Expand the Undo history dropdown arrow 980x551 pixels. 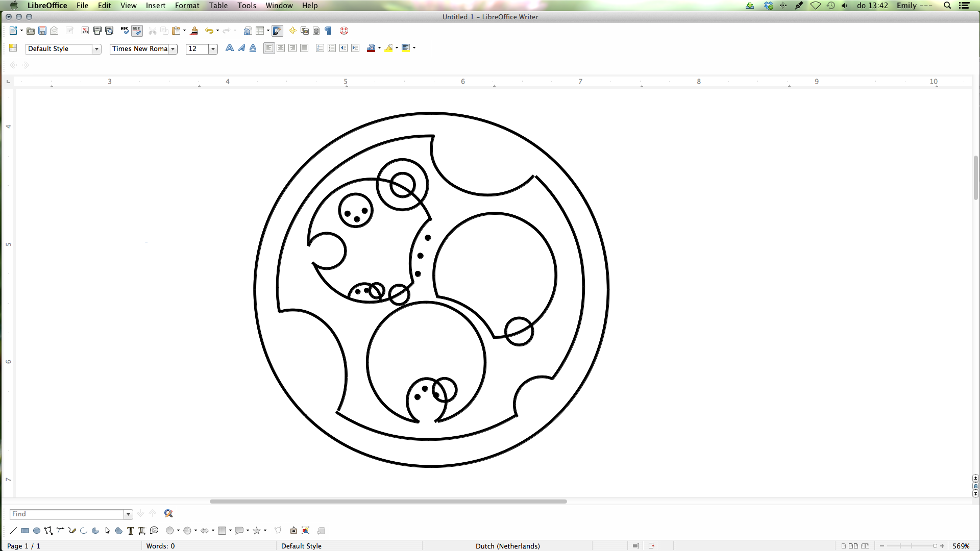click(x=218, y=31)
